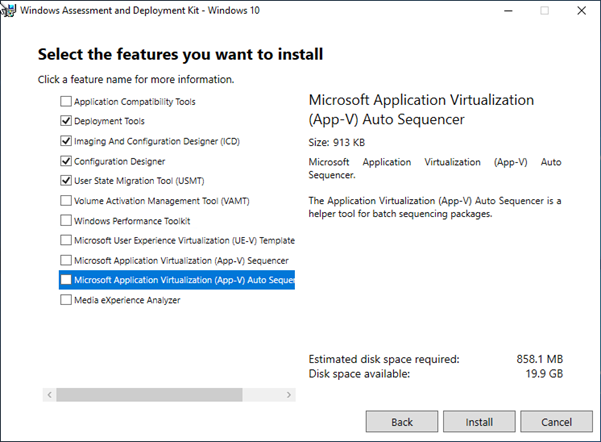Viewport: 601px width, 442px height.
Task: Select the Deployment Tools feature name
Action: point(109,121)
